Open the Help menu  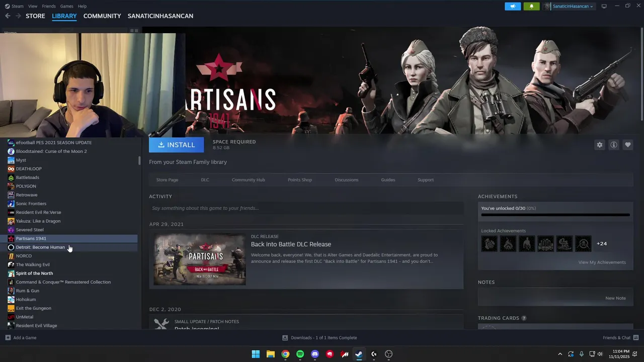click(82, 6)
